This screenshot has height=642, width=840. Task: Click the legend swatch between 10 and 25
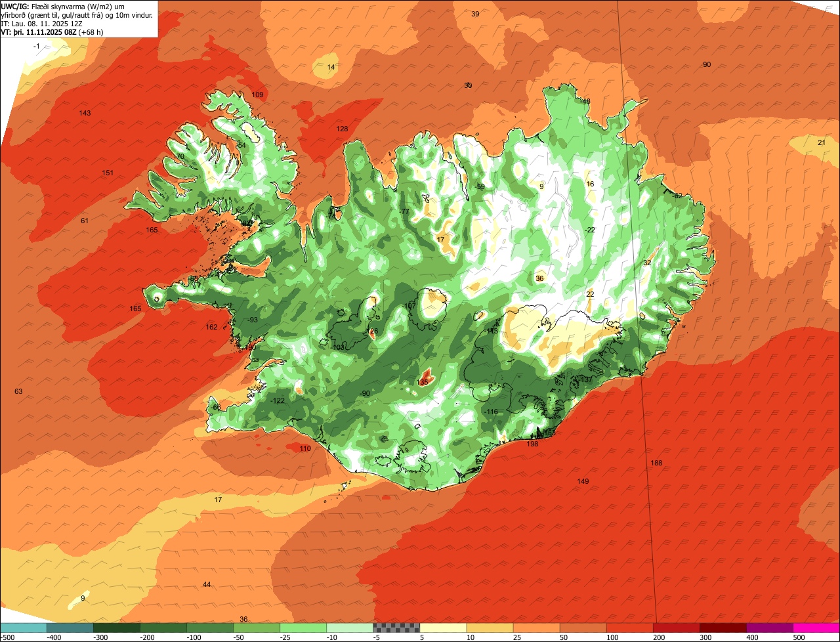[490, 628]
